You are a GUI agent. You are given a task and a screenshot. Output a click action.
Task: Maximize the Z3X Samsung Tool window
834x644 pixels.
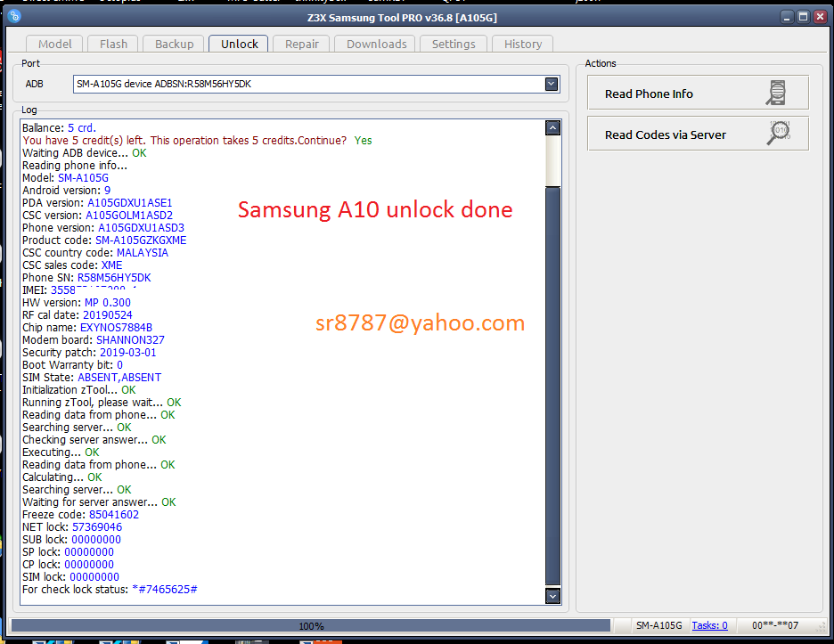[x=804, y=17]
